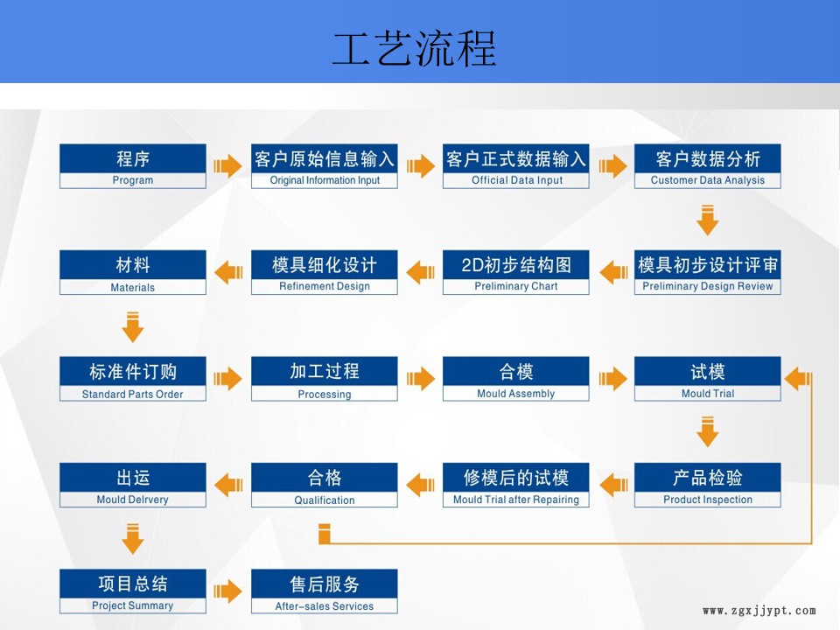
Task: Click the 2D Preliminary Chart box
Action: pyautogui.click(x=516, y=272)
